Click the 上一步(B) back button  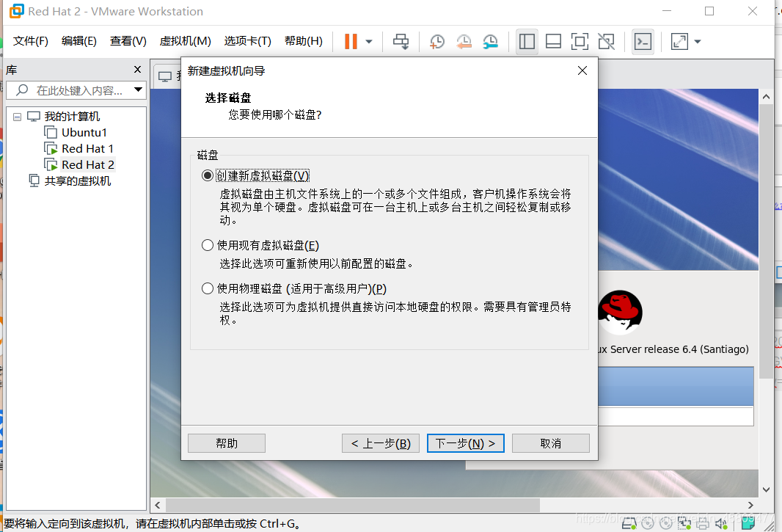click(381, 443)
